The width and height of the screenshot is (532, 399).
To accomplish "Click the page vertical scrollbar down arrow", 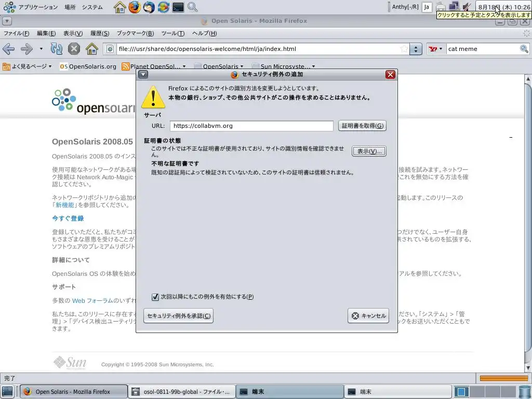I will (x=528, y=368).
